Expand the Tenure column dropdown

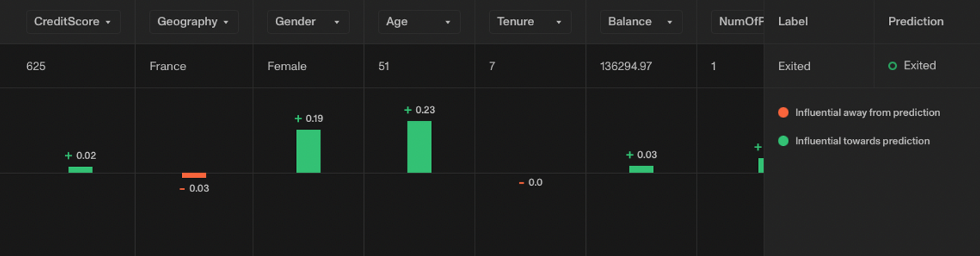[x=530, y=22]
